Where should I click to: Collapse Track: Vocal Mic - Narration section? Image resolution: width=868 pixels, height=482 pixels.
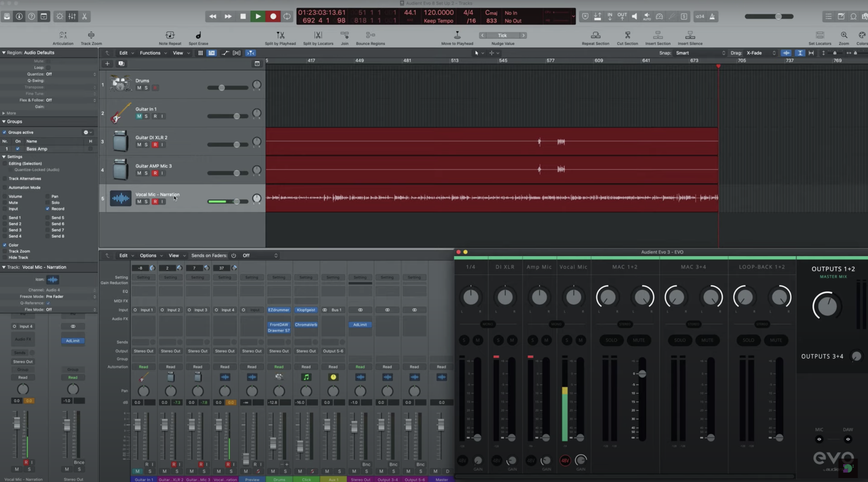pyautogui.click(x=4, y=267)
